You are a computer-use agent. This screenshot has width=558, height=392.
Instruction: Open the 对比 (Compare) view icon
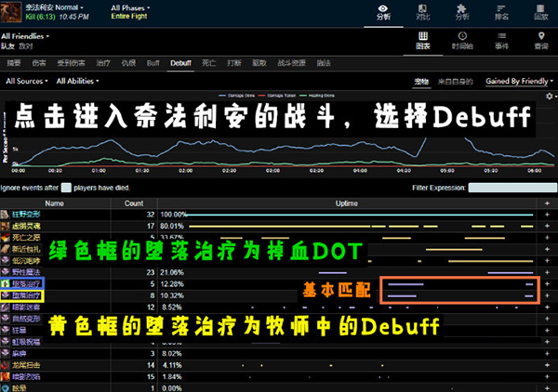click(x=422, y=10)
